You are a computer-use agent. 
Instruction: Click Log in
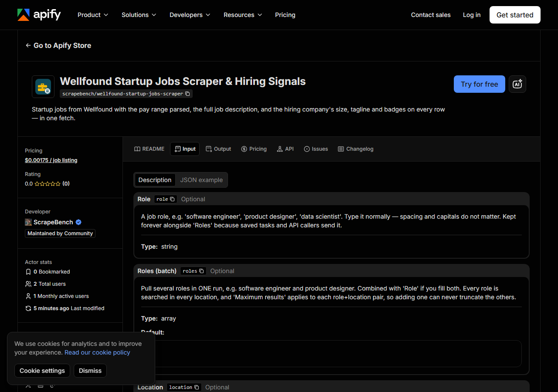coord(472,15)
